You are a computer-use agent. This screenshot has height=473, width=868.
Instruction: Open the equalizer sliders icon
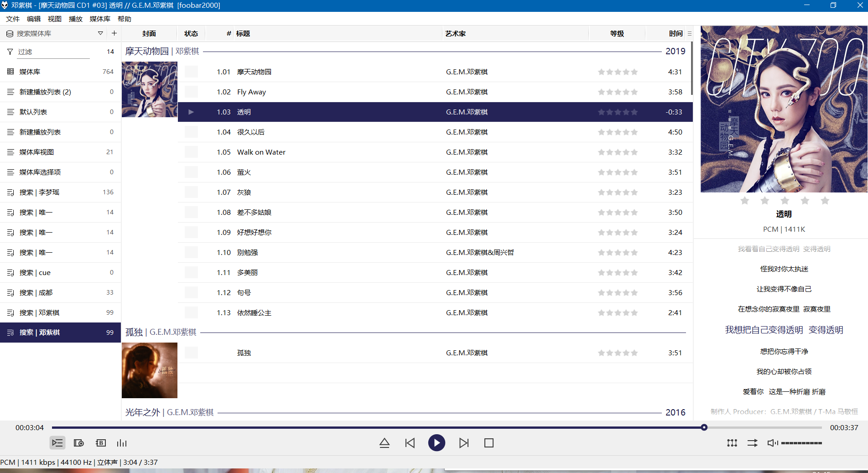coord(732,443)
